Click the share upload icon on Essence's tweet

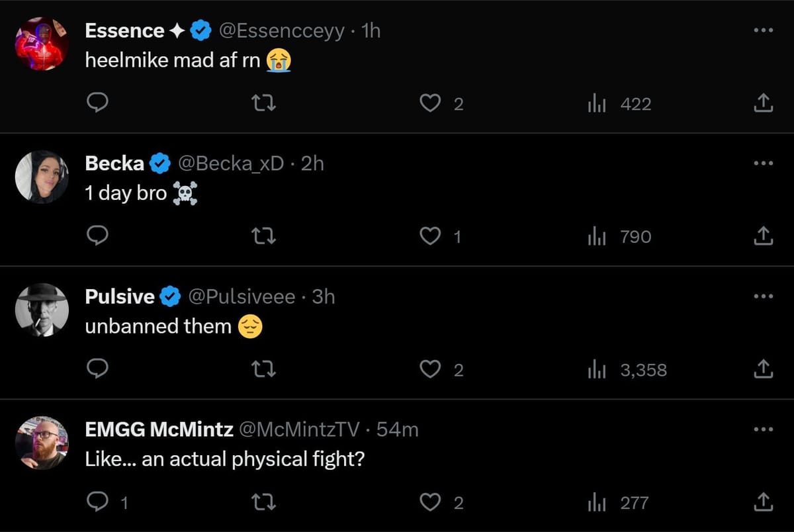point(763,103)
